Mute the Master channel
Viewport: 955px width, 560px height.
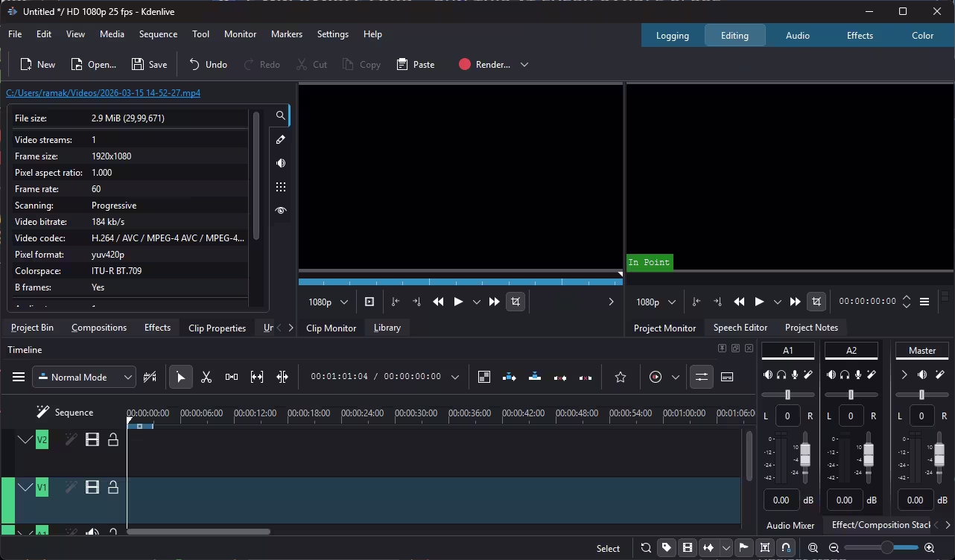pos(922,375)
